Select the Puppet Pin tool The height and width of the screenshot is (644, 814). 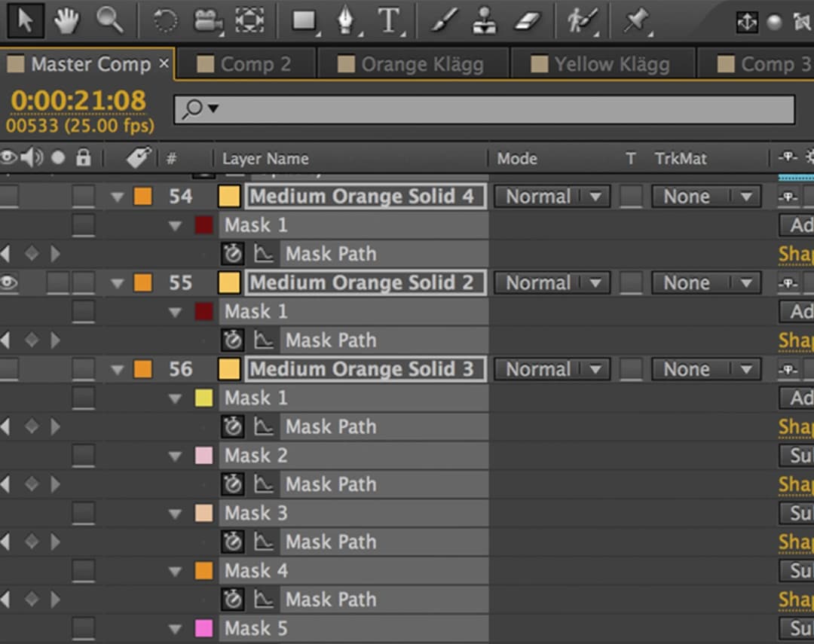pyautogui.click(x=635, y=21)
